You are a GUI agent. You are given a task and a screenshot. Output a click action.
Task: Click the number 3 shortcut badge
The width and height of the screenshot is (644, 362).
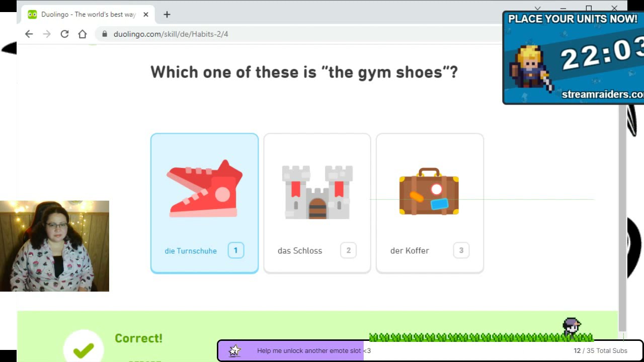click(461, 250)
